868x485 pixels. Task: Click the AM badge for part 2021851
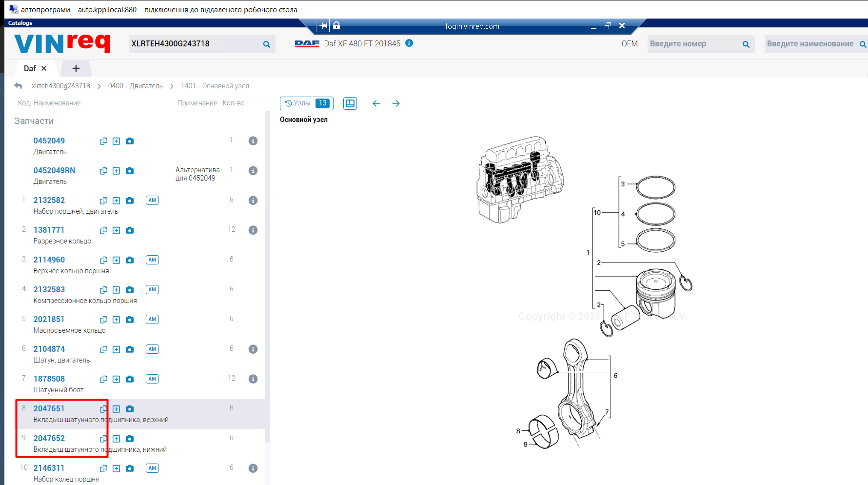coord(152,320)
